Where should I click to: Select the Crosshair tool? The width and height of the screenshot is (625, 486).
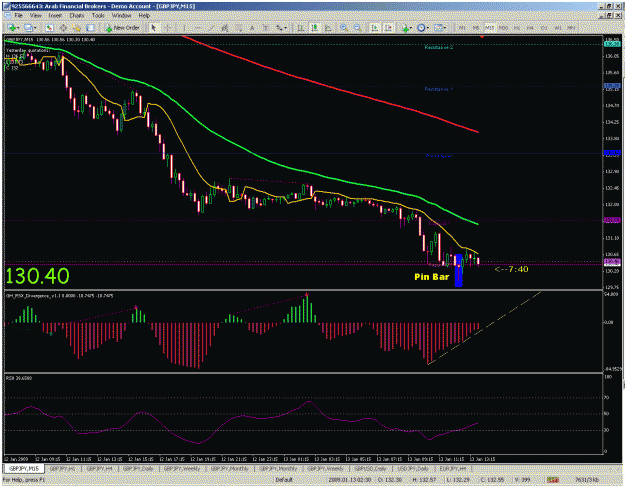click(x=168, y=28)
